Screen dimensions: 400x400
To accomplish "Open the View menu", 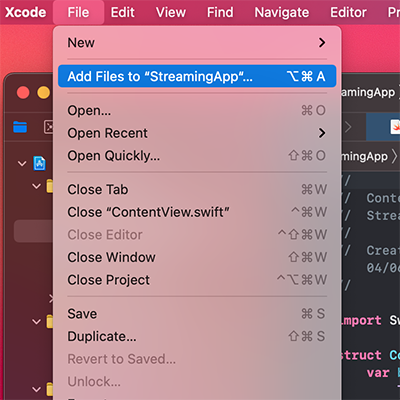I will pyautogui.click(x=171, y=12).
